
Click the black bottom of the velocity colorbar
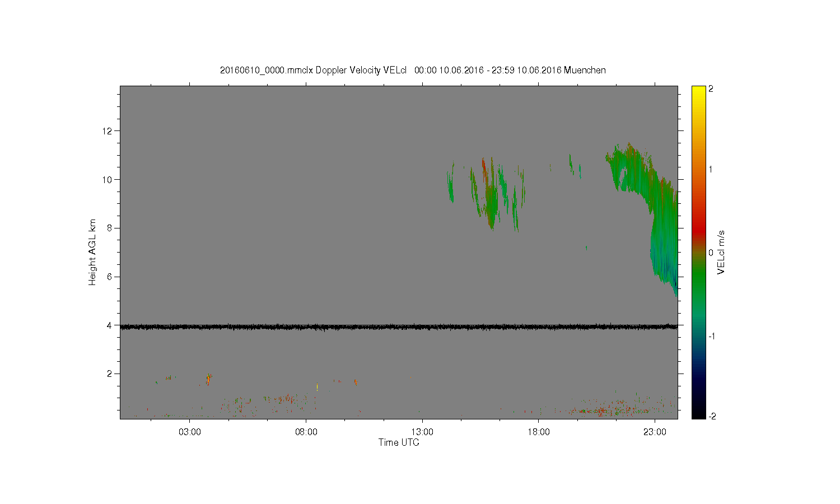pyautogui.click(x=698, y=413)
